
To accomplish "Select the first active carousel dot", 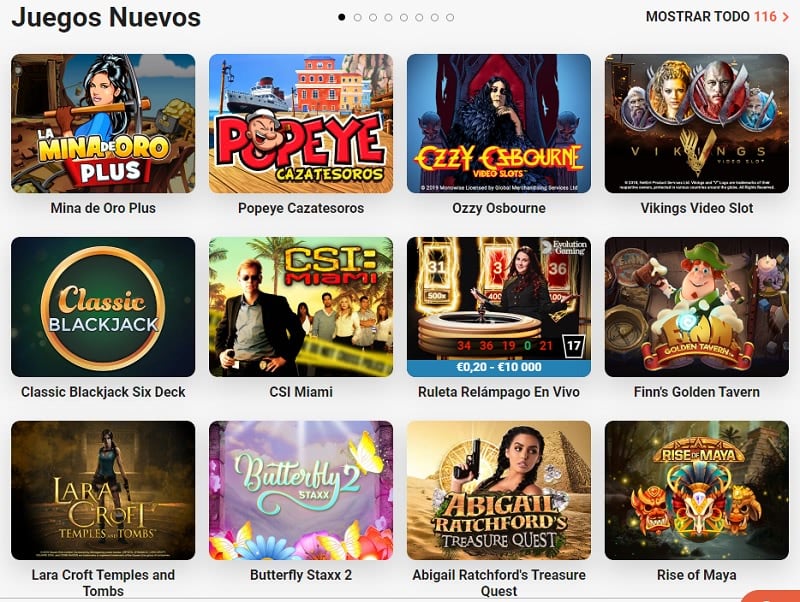I will tap(342, 17).
